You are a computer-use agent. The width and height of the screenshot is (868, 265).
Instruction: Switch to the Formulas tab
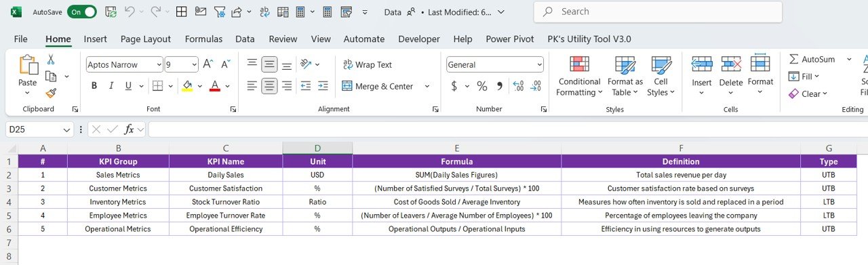(x=203, y=39)
